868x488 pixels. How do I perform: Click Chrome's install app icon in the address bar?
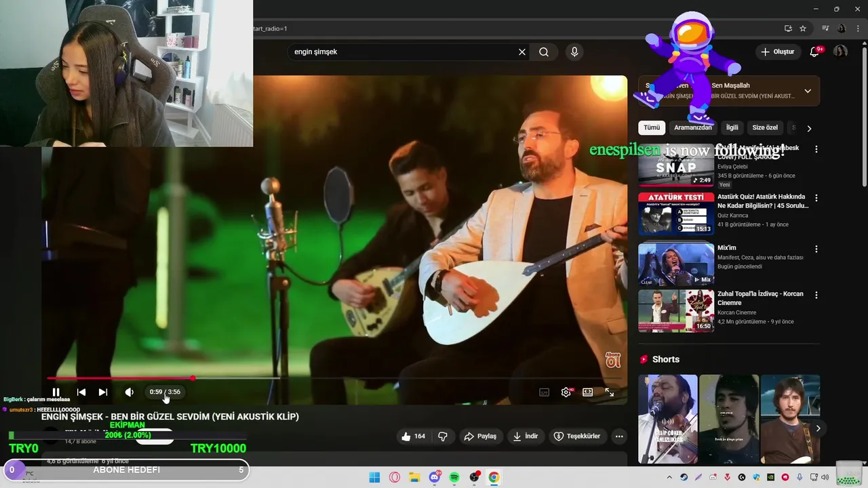pos(788,28)
